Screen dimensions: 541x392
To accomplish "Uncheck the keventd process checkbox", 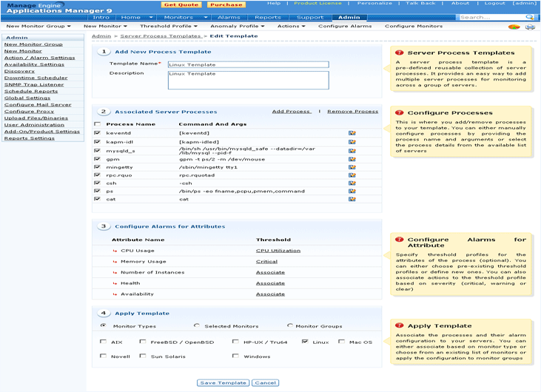I will 98,132.
